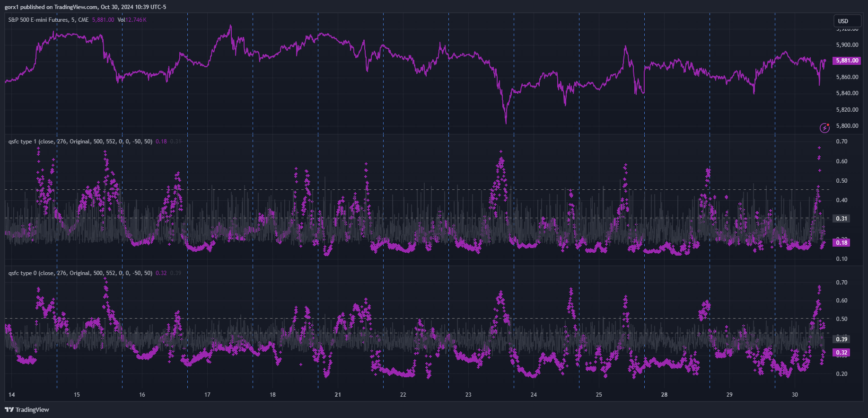868x418 pixels.
Task: Click the highlighted 0.18 value label on the axis
Action: 842,242
